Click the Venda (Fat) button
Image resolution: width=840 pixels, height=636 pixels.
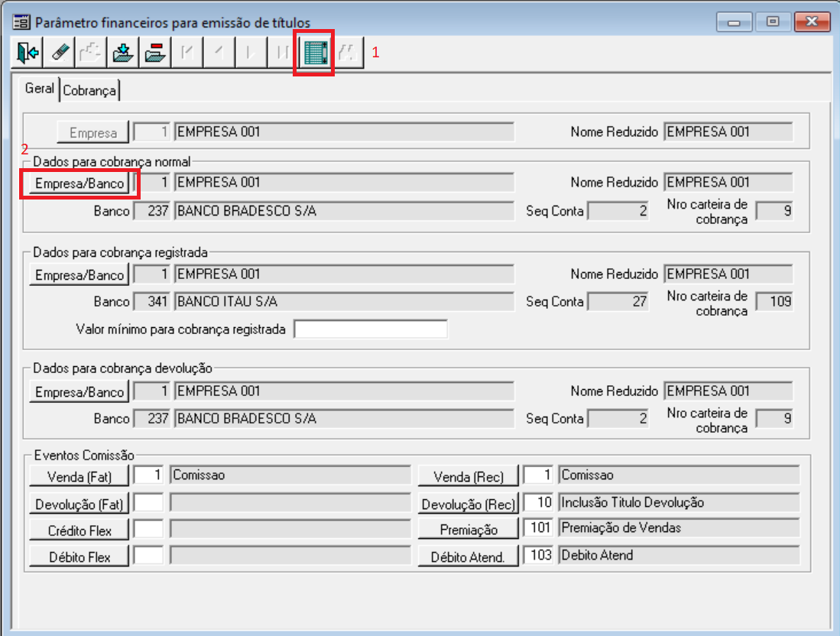coord(79,476)
